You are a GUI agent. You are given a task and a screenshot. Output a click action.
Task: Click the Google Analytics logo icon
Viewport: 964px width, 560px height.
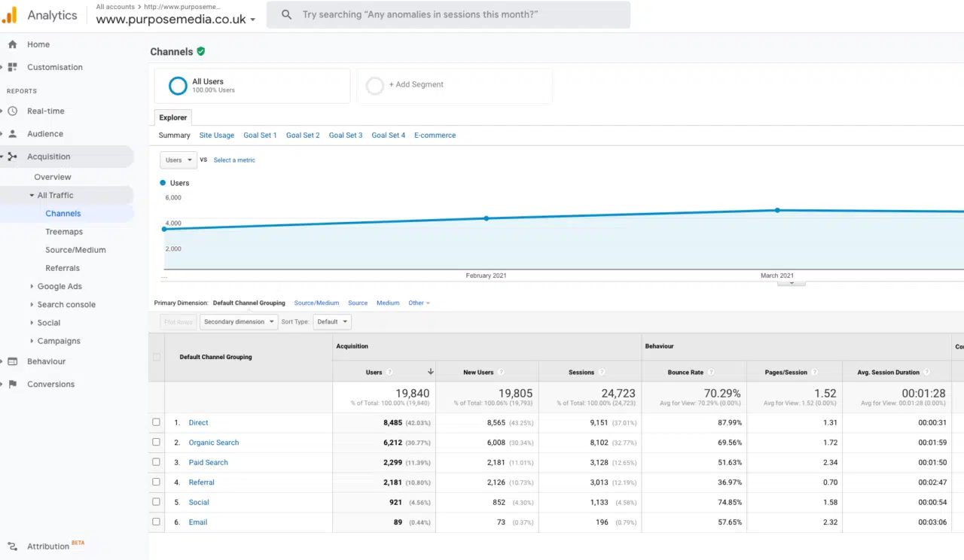point(9,15)
